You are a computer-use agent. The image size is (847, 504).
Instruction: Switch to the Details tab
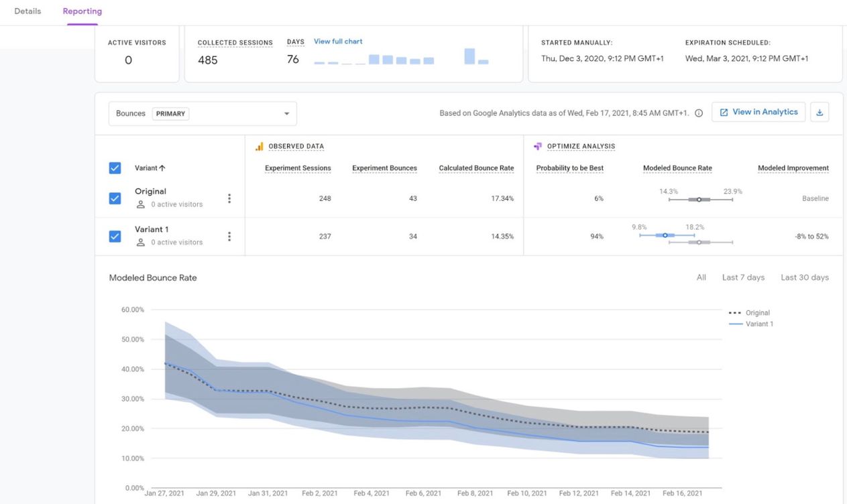point(27,11)
